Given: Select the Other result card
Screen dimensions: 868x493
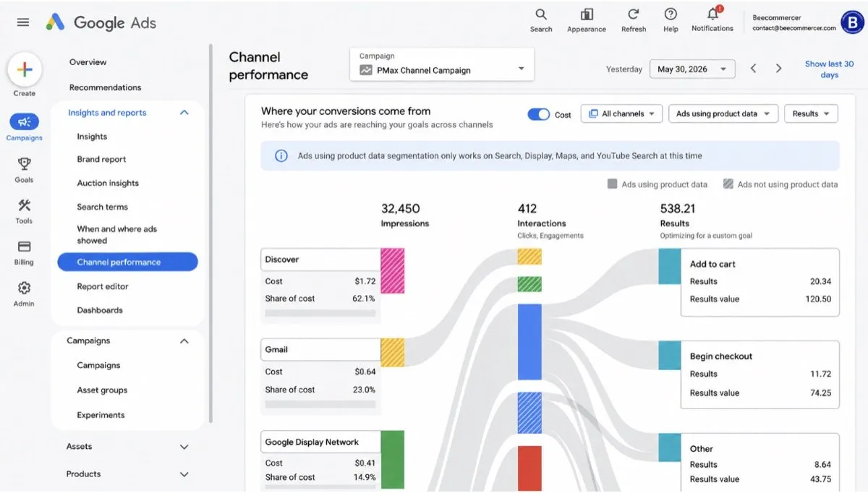Looking at the screenshot, I should 760,463.
